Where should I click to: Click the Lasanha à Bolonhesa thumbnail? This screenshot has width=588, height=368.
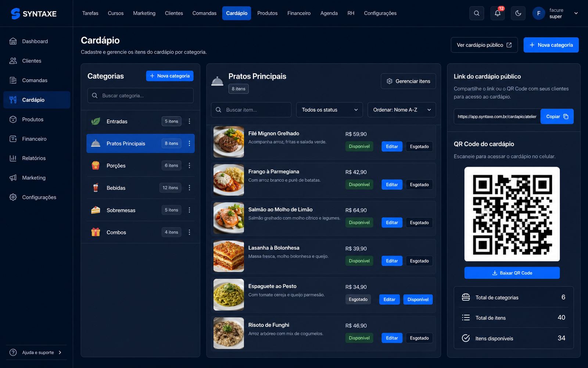229,256
